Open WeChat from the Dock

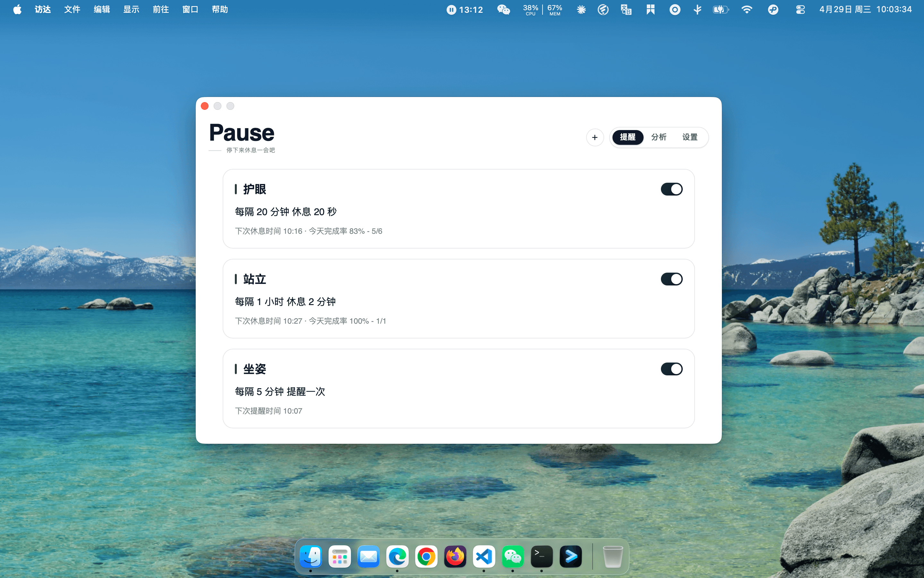click(x=513, y=556)
